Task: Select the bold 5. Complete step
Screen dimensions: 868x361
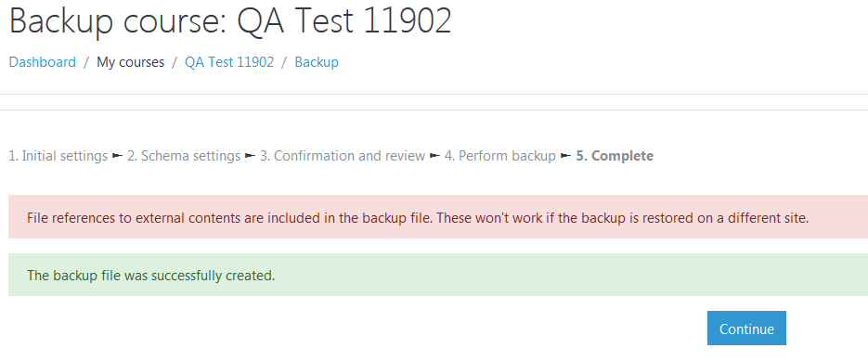Action: point(615,156)
